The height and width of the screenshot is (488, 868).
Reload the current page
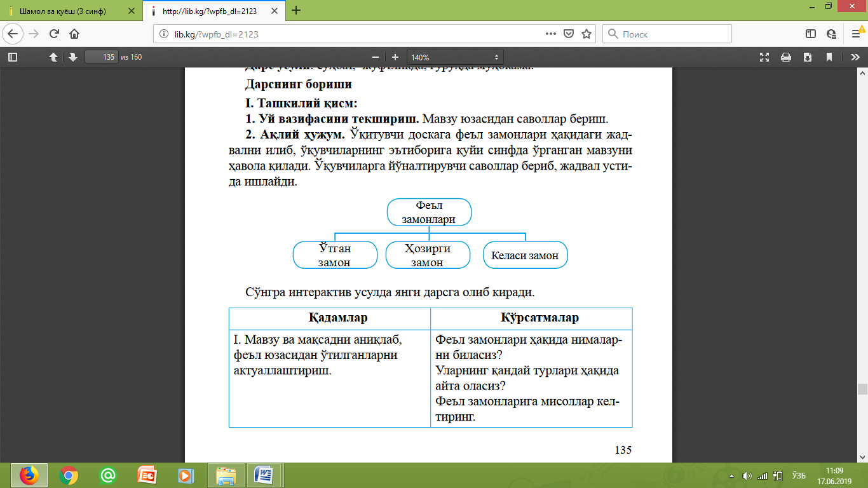pos(54,34)
